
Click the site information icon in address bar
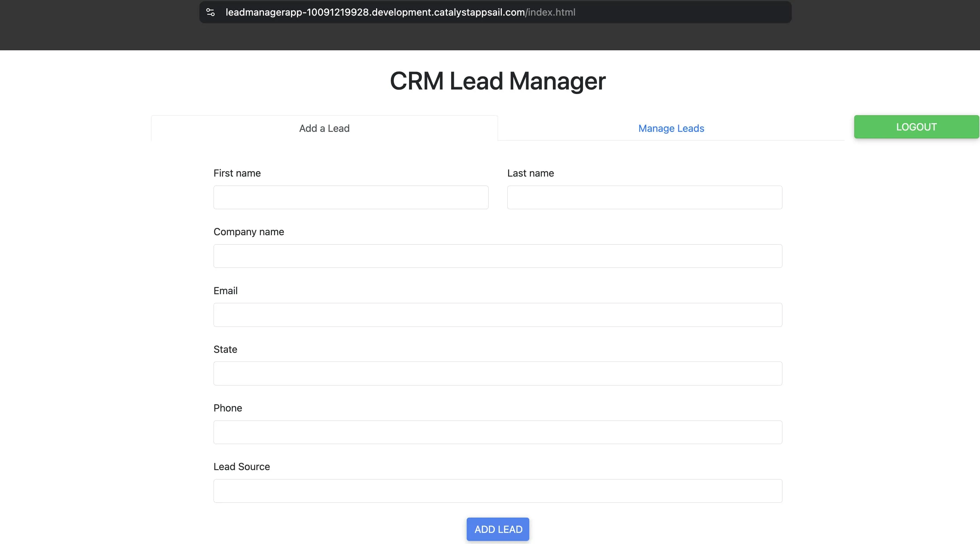[x=210, y=12]
